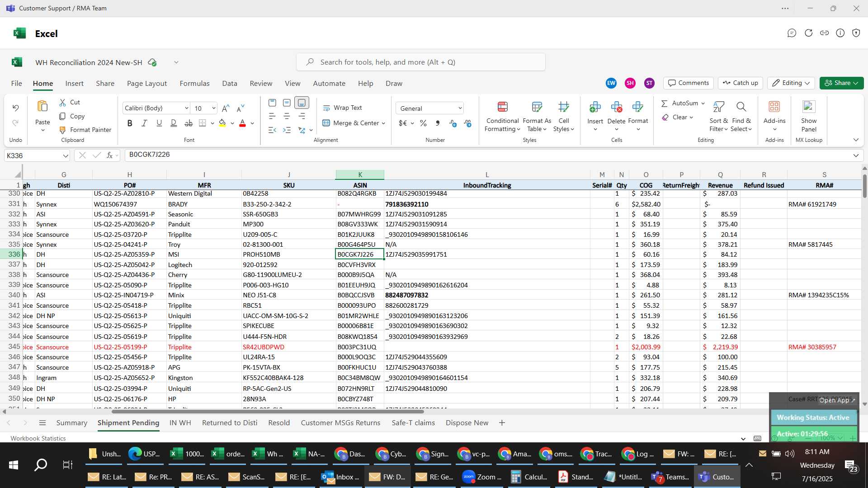Click the Comments button
868x488 pixels.
(x=689, y=83)
